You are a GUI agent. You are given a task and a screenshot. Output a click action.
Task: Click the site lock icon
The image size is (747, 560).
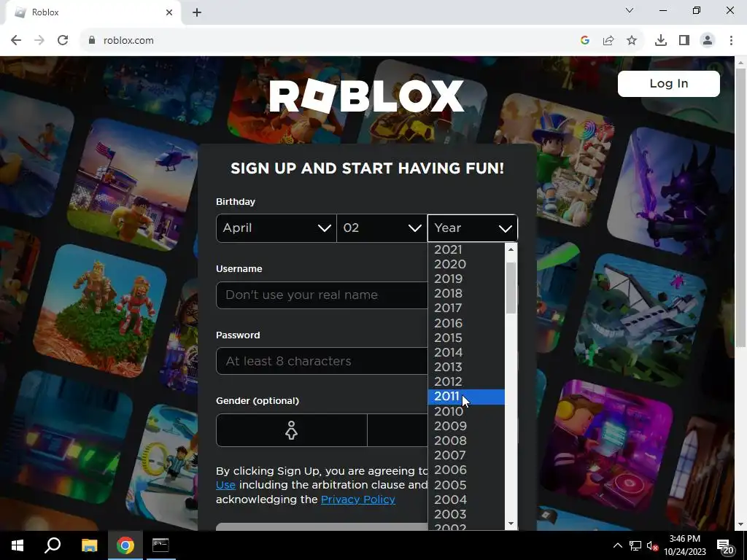pos(91,41)
